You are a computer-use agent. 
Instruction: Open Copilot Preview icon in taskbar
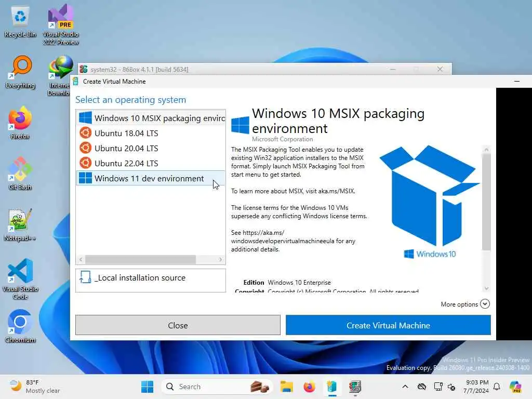tap(515, 387)
